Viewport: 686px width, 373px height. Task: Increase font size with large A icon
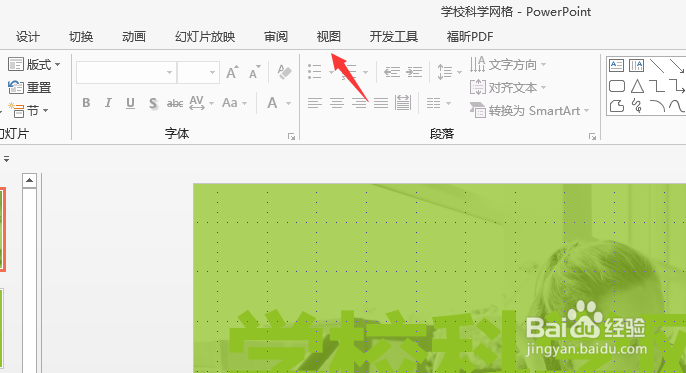click(232, 72)
